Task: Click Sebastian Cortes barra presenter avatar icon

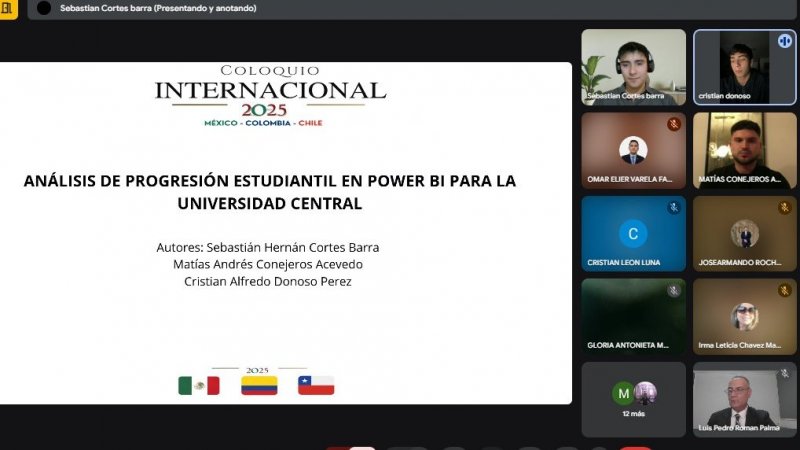Action: pyautogui.click(x=44, y=8)
